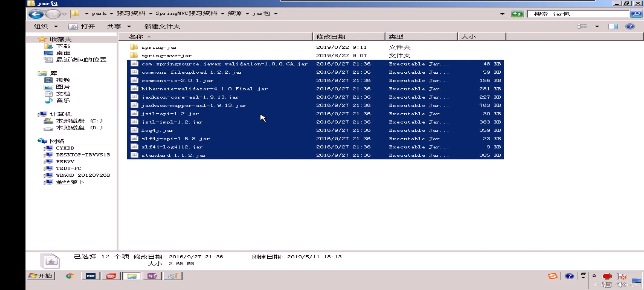Image resolution: width=644 pixels, height=290 pixels.
Task: Open the spring-mvc-jar folder
Action: (166, 56)
